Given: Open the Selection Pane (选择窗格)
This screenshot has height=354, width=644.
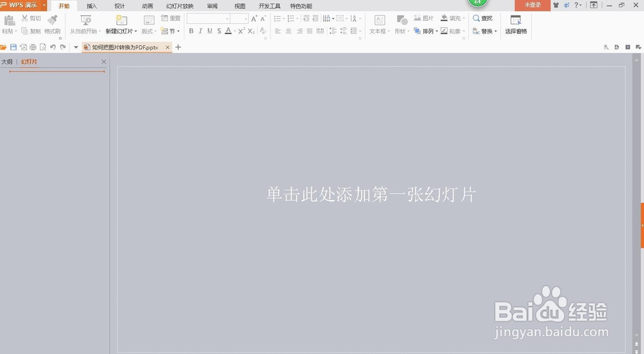Looking at the screenshot, I should [516, 24].
